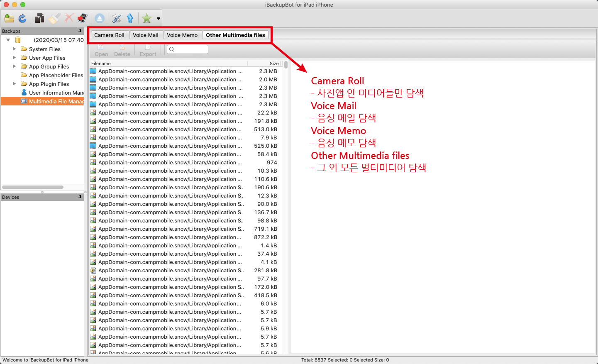598x364 pixels.
Task: Select the file row sized 191.8 kB
Action: tap(186, 121)
